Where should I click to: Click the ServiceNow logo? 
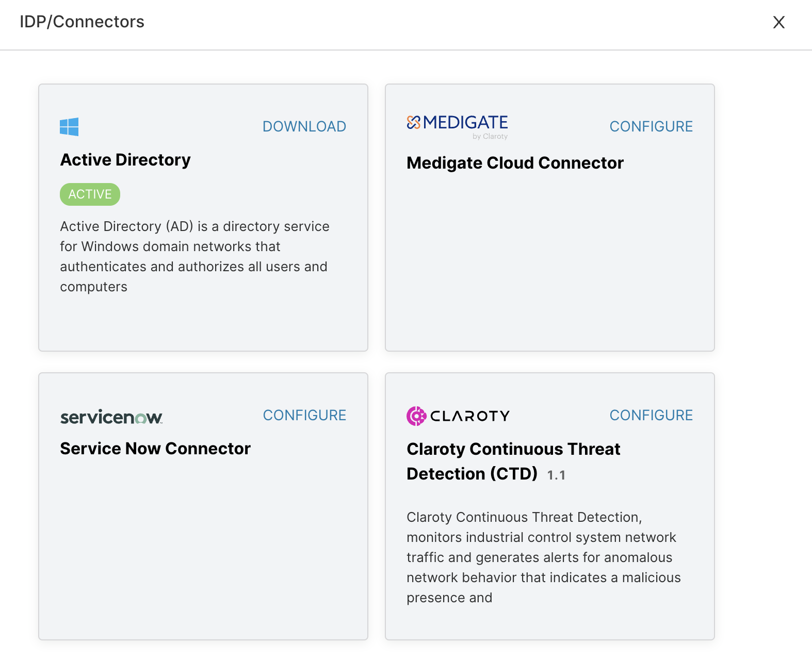pyautogui.click(x=111, y=417)
